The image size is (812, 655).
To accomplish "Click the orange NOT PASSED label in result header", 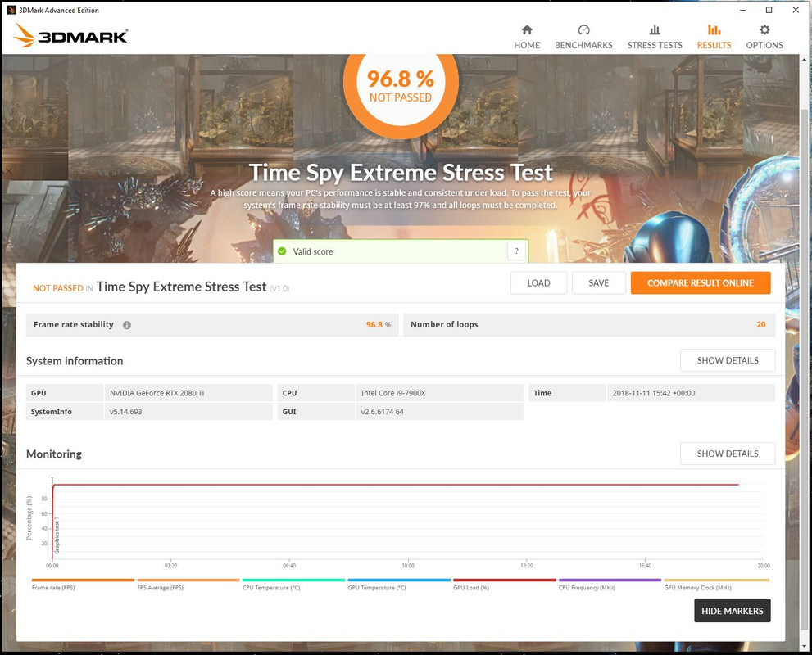I will [58, 288].
